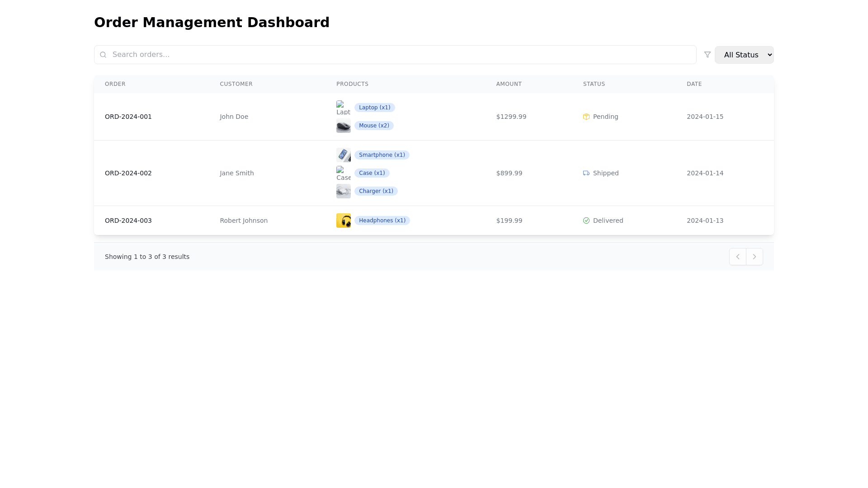868x488 pixels.
Task: Click the Status column header
Action: [x=594, y=84]
